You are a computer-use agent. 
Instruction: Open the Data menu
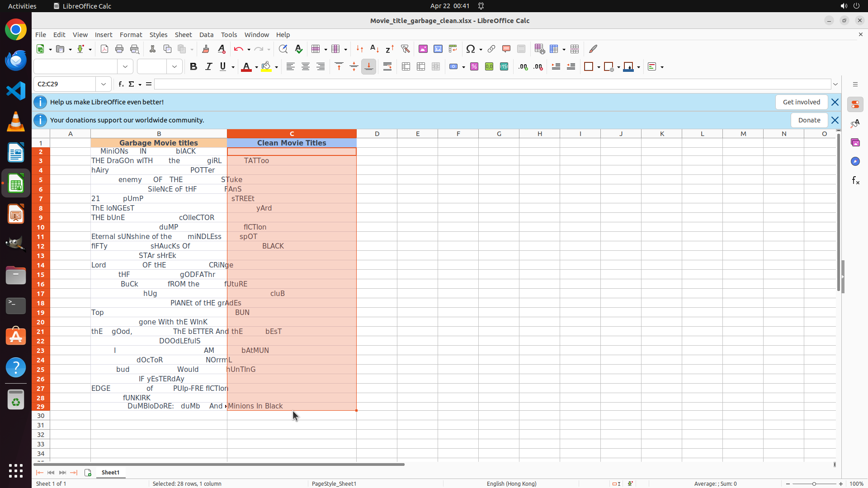click(x=206, y=35)
